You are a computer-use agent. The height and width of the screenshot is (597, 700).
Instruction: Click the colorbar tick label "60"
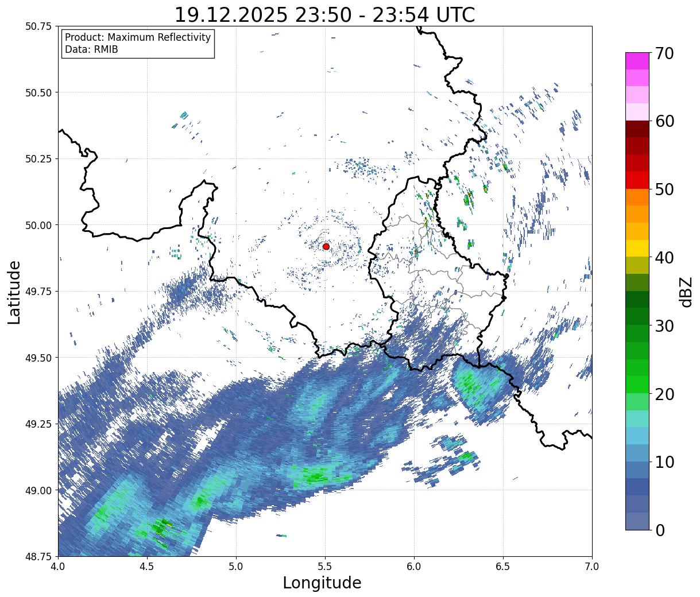(664, 121)
